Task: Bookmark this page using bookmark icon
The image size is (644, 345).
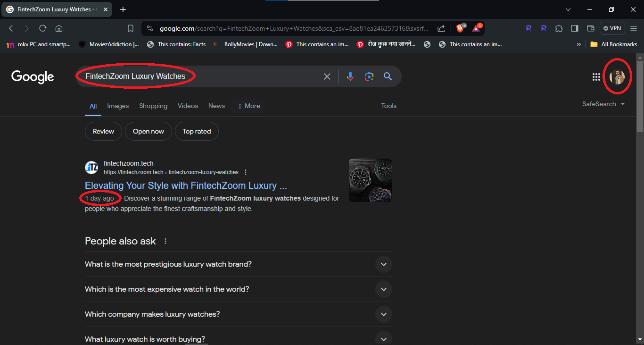Action: point(131,28)
